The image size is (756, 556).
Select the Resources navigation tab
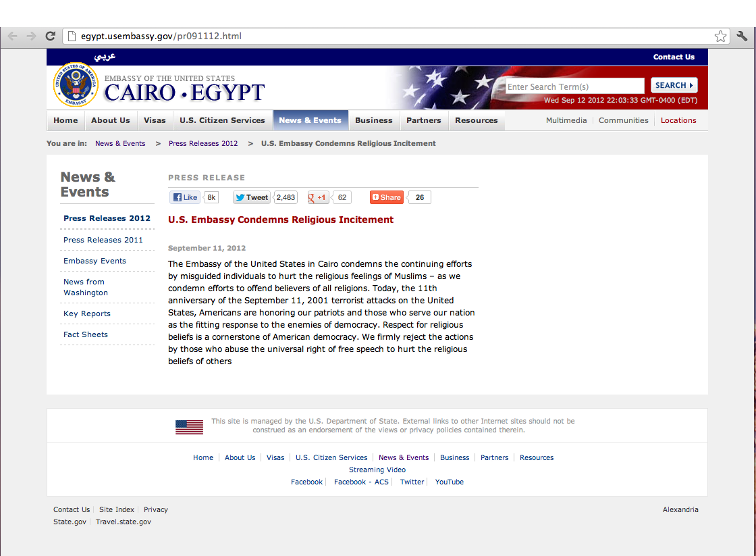tap(476, 120)
